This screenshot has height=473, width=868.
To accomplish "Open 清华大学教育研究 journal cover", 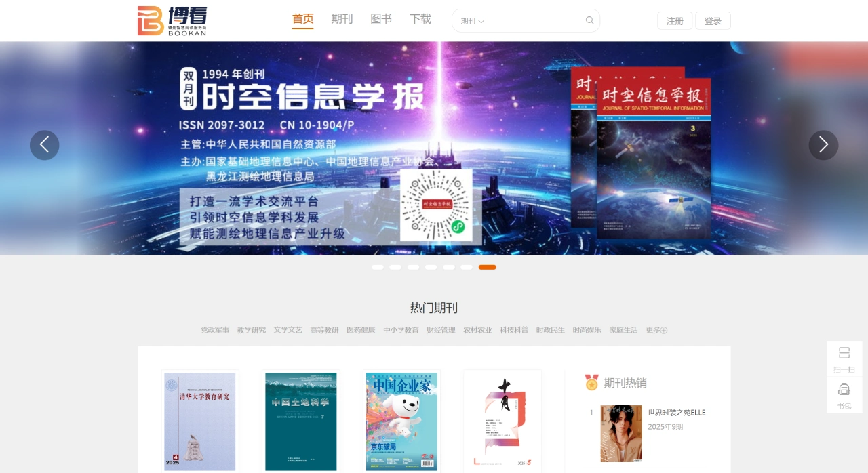I will (x=200, y=421).
